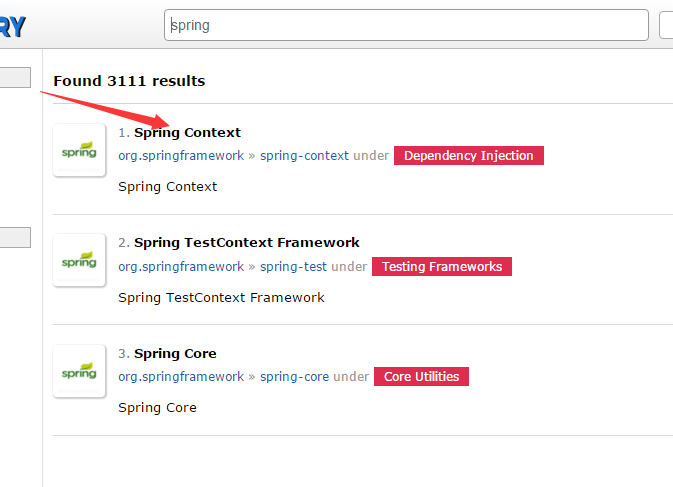This screenshot has height=487, width=673.
Task: Click the spring logo beside Spring TestContext Framework
Action: 79,260
